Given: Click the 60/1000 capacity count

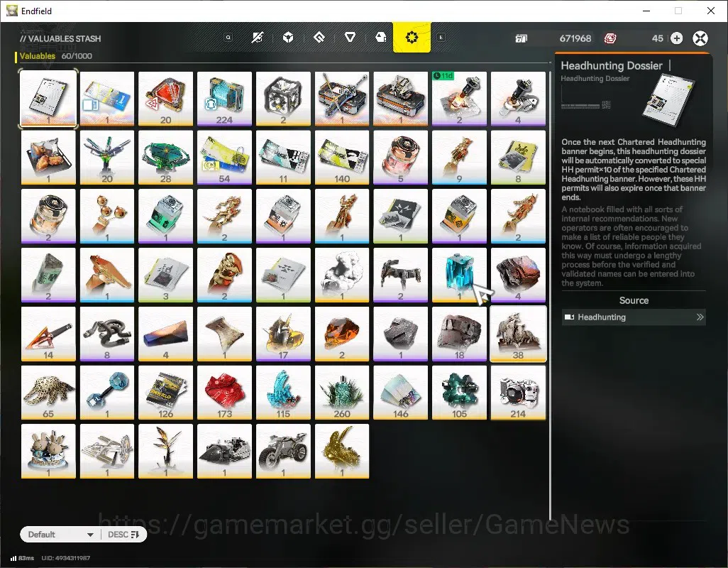Looking at the screenshot, I should tap(77, 56).
